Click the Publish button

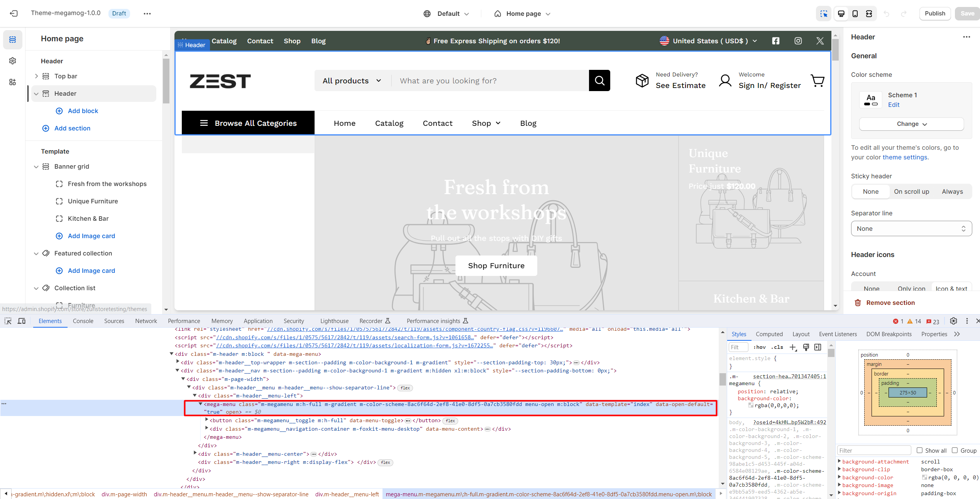935,14
